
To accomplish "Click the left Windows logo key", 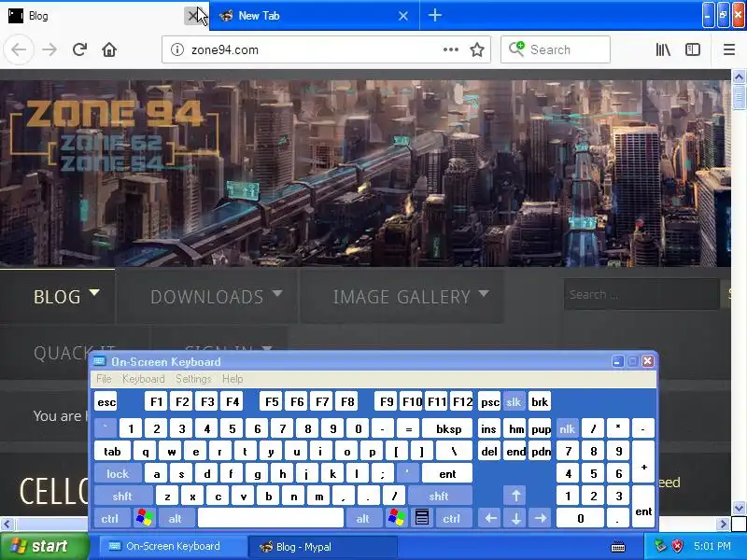I will (145, 518).
